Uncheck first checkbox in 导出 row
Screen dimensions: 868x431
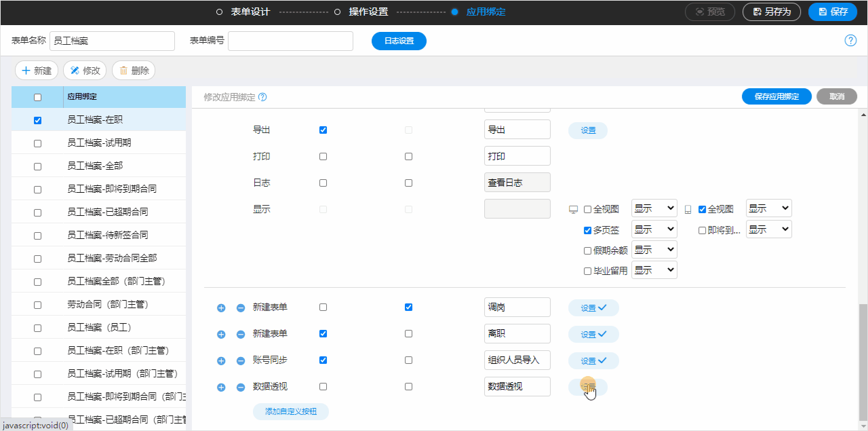[323, 130]
